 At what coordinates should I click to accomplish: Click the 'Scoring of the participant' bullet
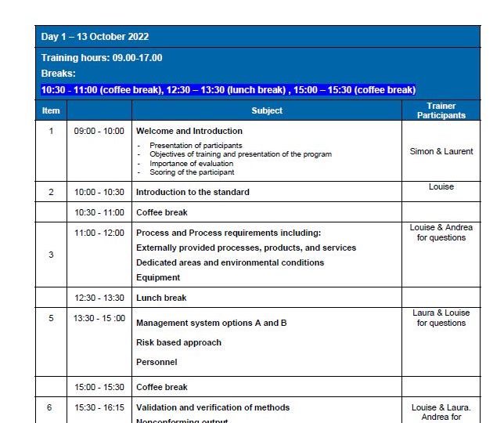click(x=192, y=172)
